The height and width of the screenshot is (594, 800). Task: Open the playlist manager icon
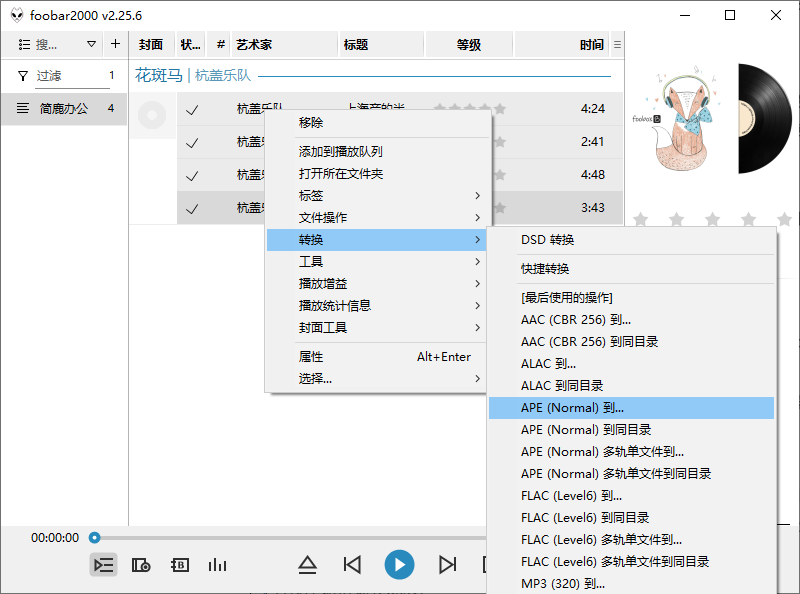(x=104, y=565)
